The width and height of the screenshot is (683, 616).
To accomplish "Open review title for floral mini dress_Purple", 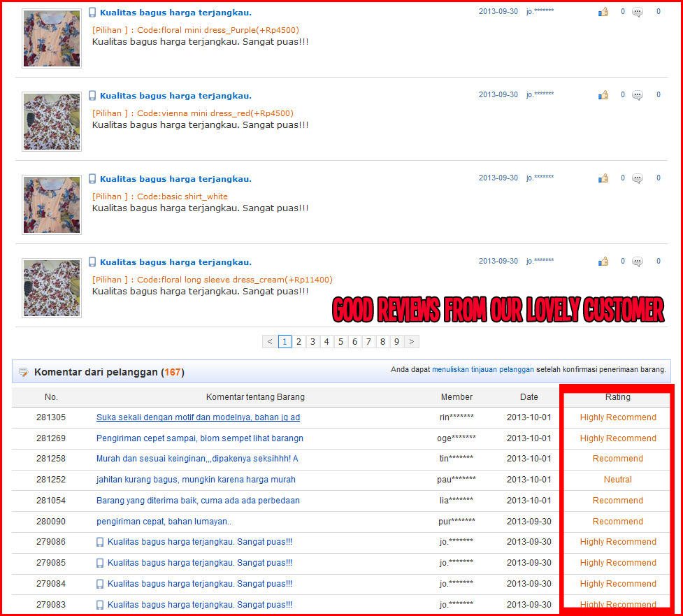I will [176, 13].
